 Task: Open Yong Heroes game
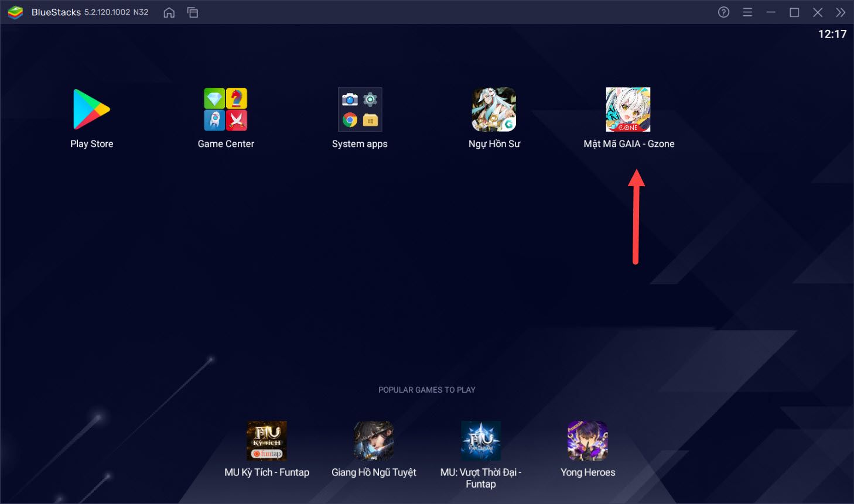pos(587,440)
